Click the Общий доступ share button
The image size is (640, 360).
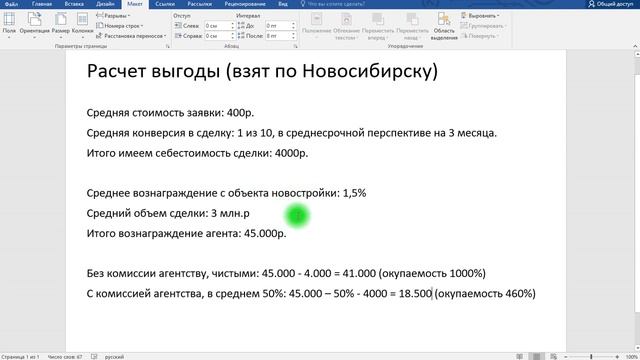tap(611, 4)
